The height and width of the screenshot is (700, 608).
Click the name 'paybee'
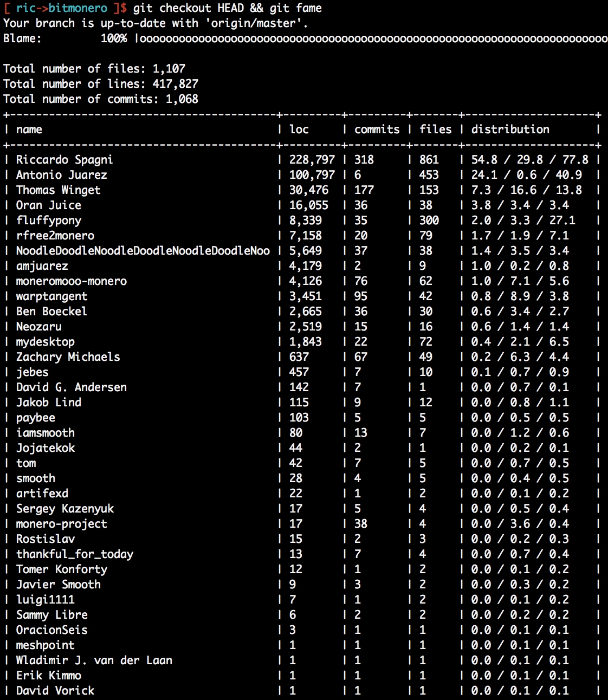(x=36, y=418)
